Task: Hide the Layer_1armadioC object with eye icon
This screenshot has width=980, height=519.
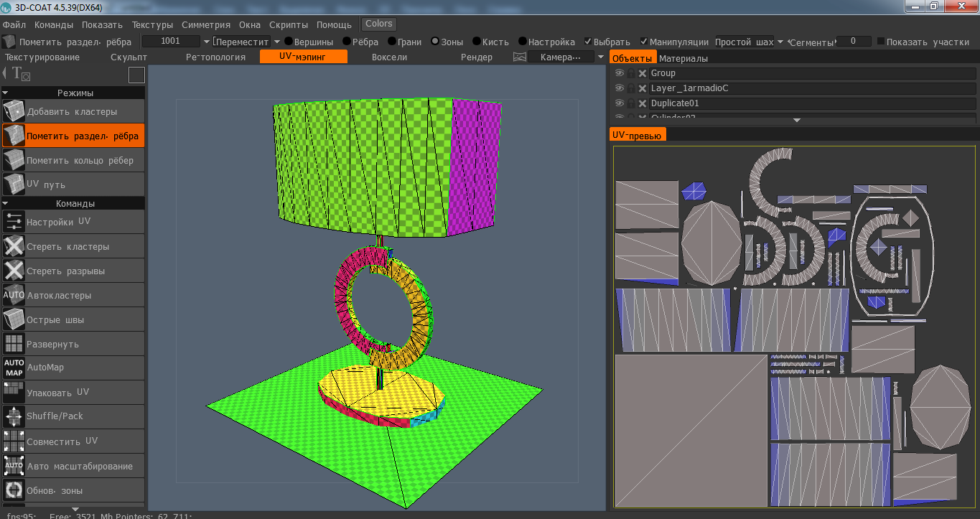Action: 620,88
